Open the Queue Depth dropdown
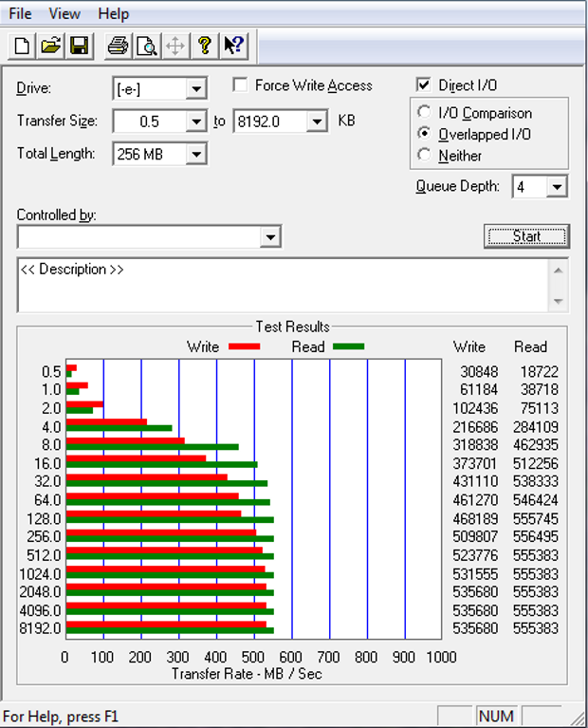The height and width of the screenshot is (728, 588). pyautogui.click(x=557, y=187)
